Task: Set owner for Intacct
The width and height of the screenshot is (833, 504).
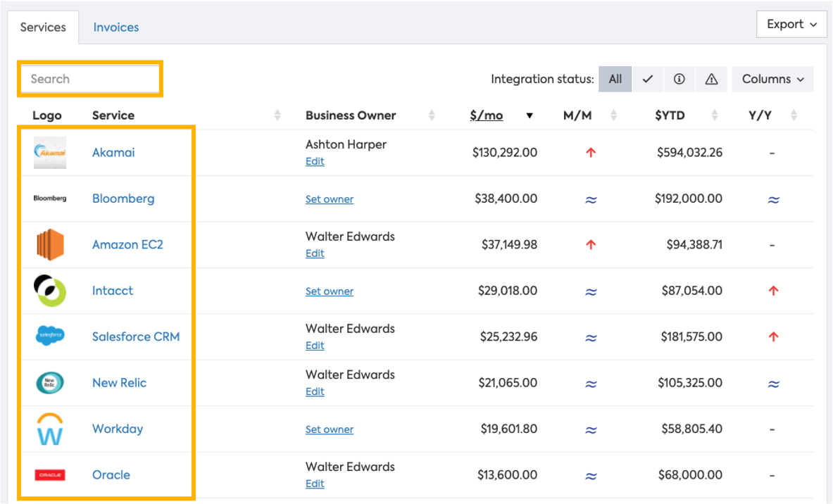Action: 330,291
